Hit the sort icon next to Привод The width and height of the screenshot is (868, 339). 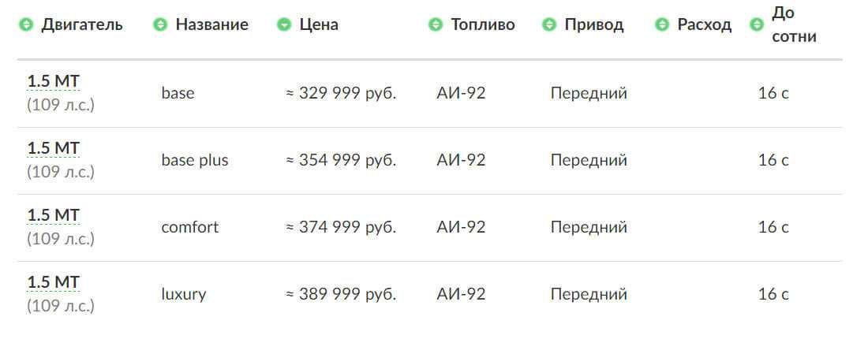coord(549,25)
